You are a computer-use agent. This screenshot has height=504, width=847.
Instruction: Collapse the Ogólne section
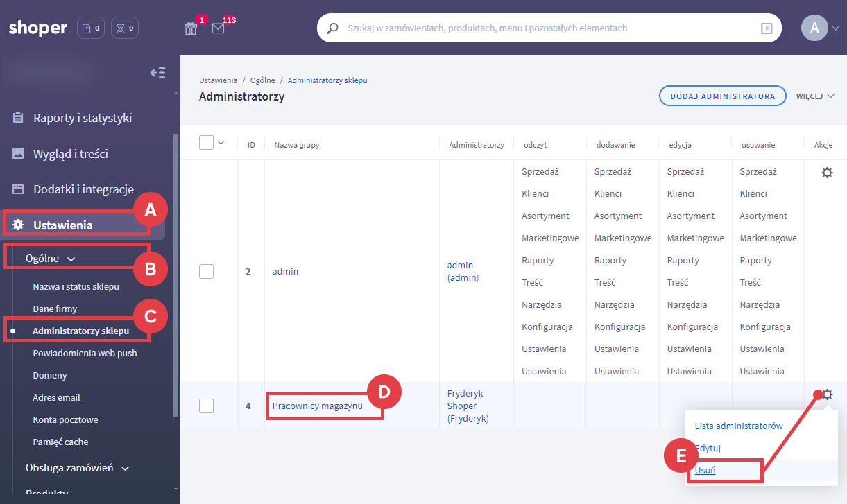click(51, 259)
